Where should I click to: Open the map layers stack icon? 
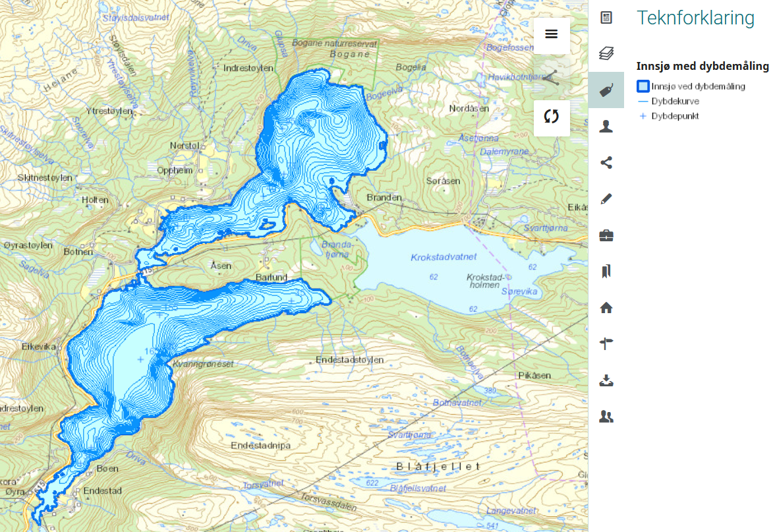pos(606,53)
